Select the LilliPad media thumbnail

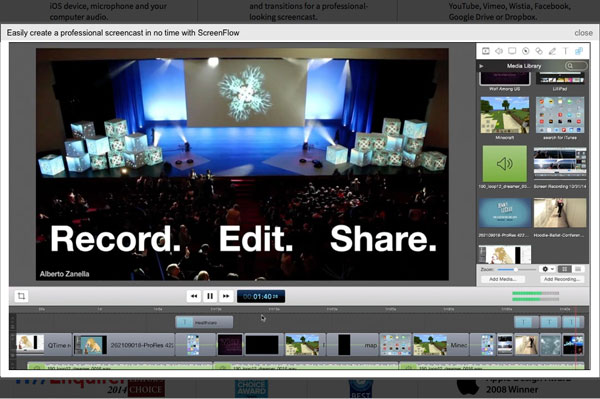[560, 78]
